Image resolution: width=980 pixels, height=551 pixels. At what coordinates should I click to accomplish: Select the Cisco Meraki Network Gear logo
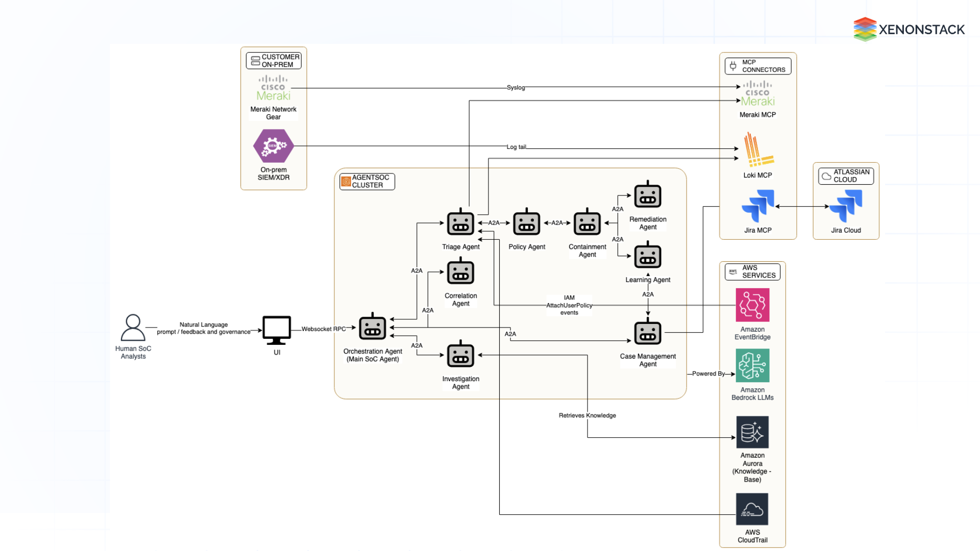click(273, 87)
